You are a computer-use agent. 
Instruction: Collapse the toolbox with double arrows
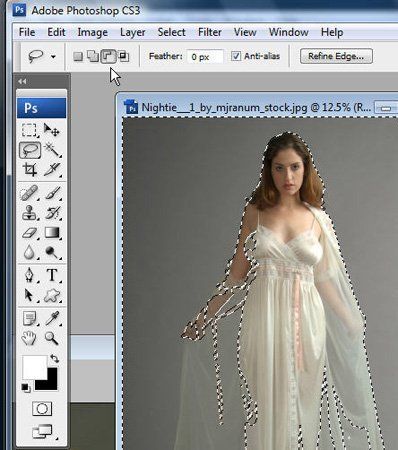22,82
